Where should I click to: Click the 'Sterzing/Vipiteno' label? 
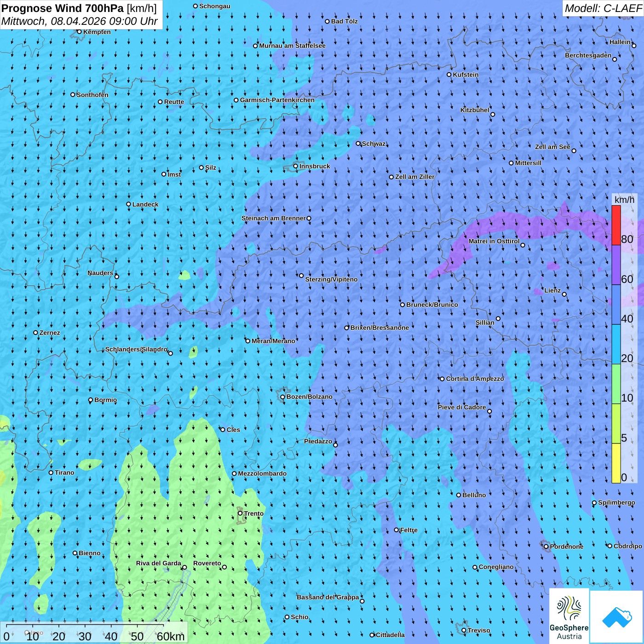tap(331, 279)
